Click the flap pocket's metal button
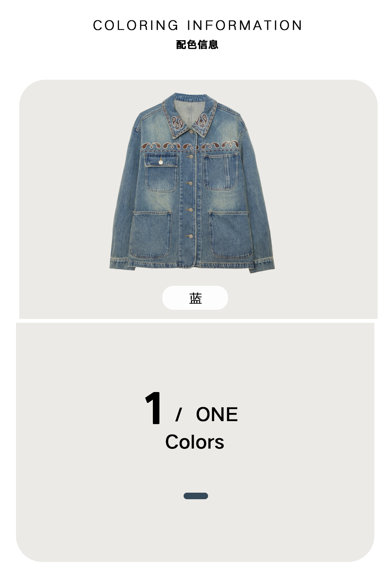This screenshot has width=392, height=575. 161,162
